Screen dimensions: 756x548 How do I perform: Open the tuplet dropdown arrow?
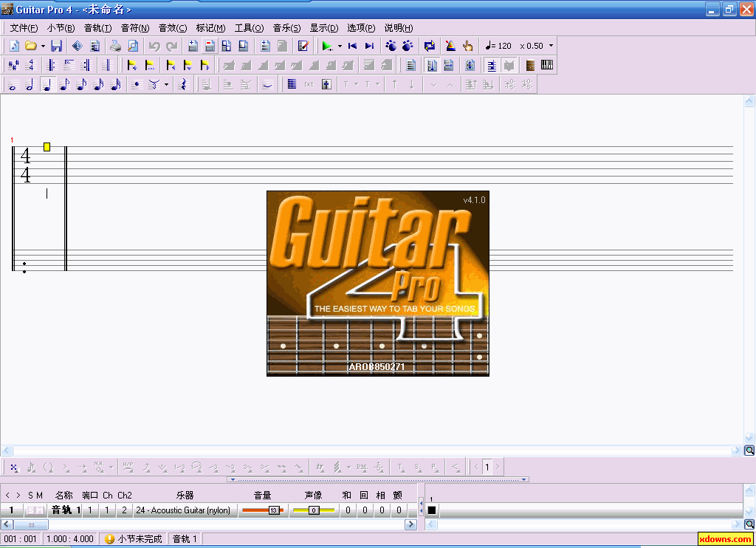pyautogui.click(x=166, y=85)
